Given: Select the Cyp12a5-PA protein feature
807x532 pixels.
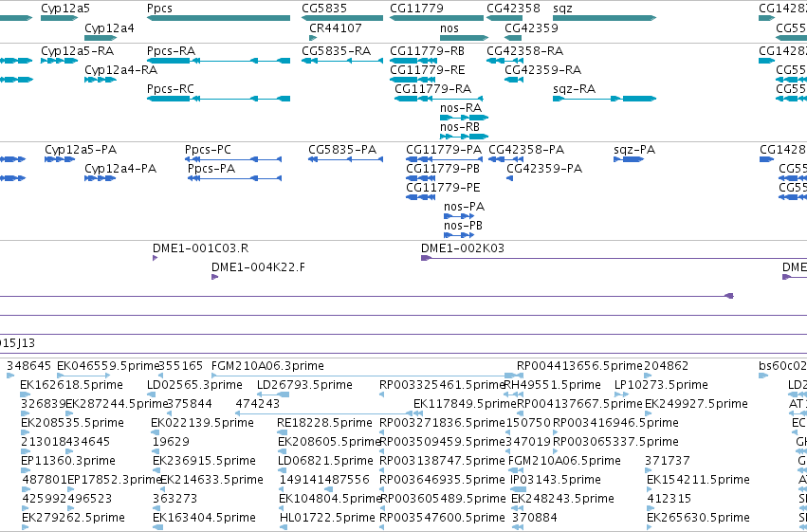Looking at the screenshot, I should pyautogui.click(x=60, y=159).
